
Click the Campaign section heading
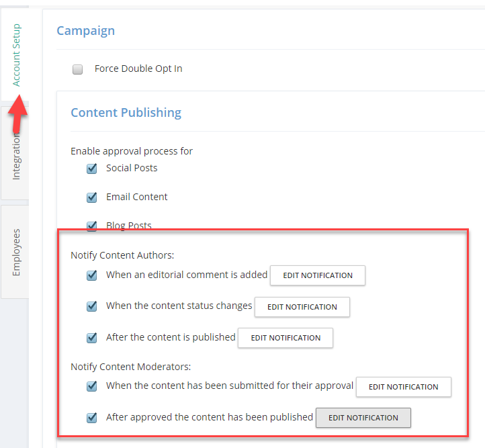coord(86,31)
